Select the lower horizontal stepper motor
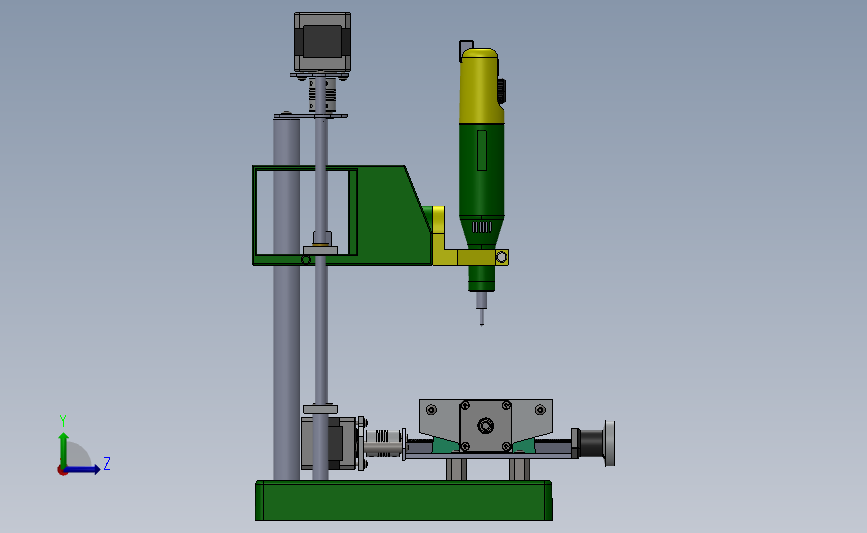The image size is (867, 533). (x=330, y=444)
